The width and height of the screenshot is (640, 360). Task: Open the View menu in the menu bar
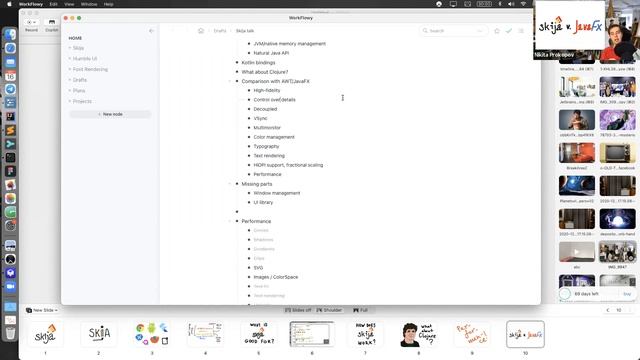click(69, 4)
